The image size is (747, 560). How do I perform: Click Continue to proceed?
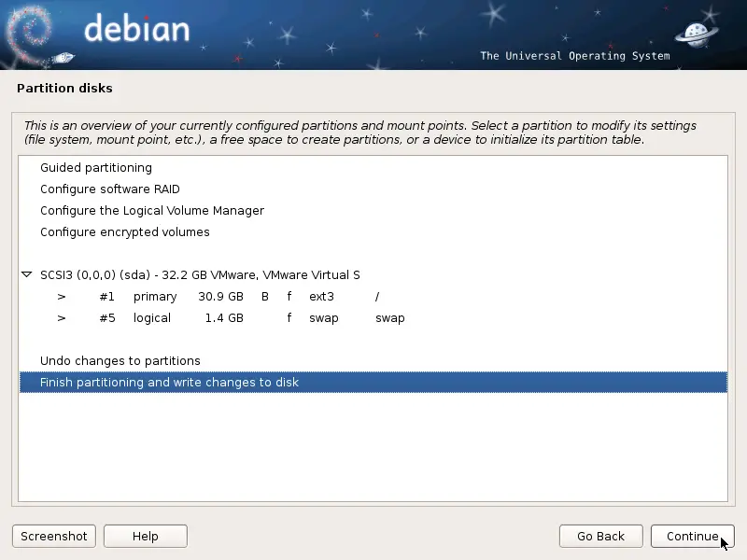click(x=692, y=536)
